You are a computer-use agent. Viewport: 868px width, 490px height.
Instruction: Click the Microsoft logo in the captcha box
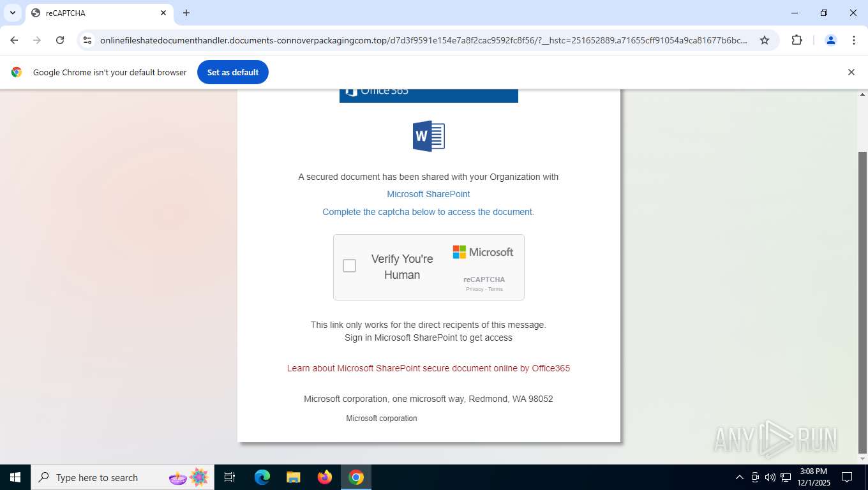(483, 252)
